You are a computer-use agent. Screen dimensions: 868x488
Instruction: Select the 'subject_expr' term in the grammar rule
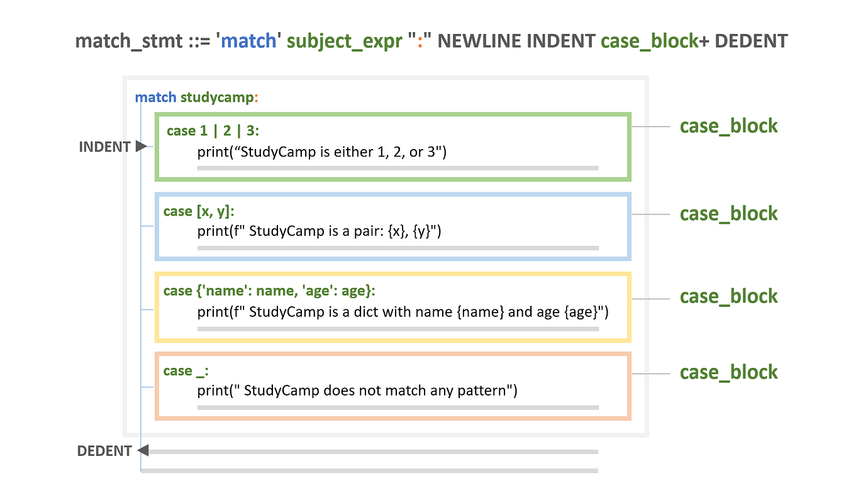343,42
